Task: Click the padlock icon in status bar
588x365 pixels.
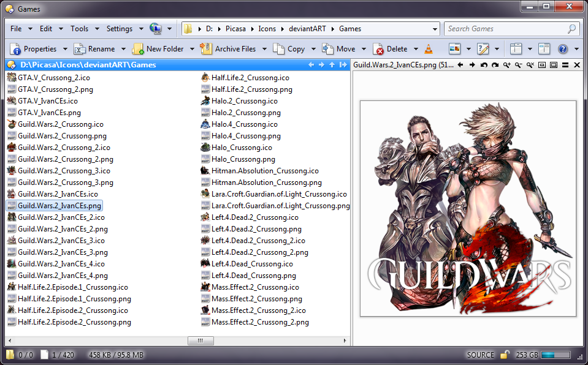Action: tap(505, 355)
